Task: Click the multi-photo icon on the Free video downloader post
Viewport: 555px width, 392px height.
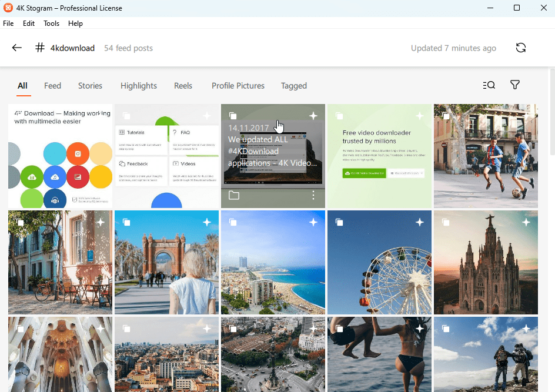Action: click(x=339, y=116)
